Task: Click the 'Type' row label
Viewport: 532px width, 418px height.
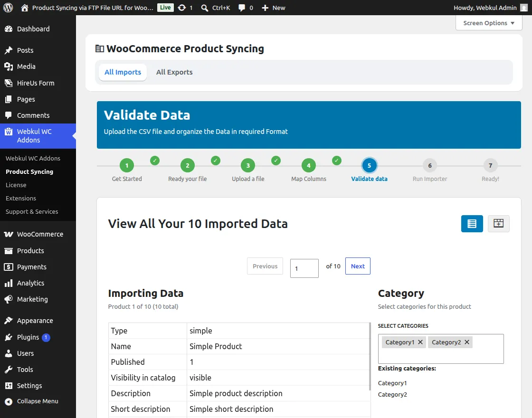Action: 119,331
